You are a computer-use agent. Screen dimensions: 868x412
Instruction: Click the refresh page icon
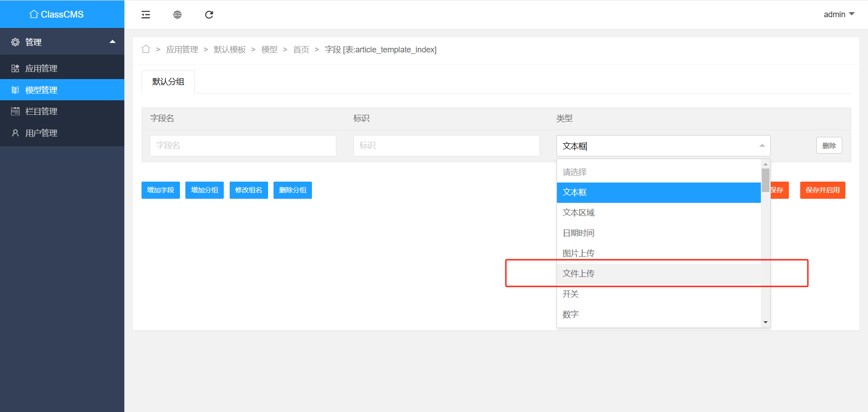point(209,15)
